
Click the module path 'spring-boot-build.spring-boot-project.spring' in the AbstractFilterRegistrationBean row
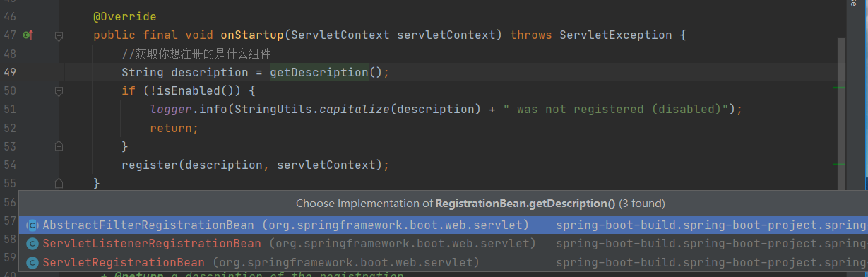click(x=711, y=225)
